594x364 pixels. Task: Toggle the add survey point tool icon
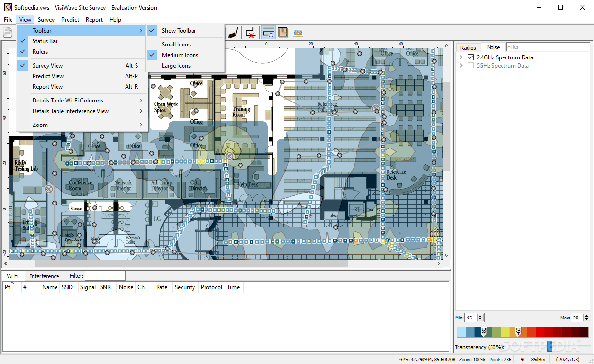tap(268, 33)
